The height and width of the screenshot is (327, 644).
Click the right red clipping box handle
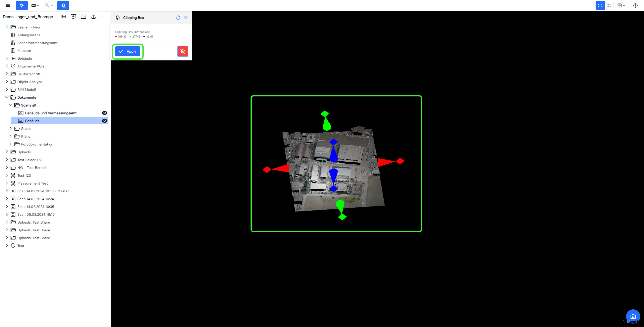coord(400,161)
